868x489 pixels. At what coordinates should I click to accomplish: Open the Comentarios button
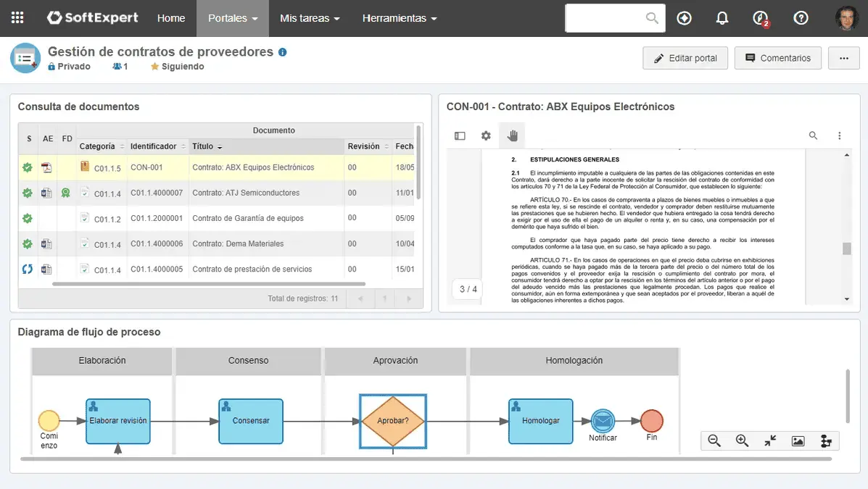pyautogui.click(x=778, y=58)
